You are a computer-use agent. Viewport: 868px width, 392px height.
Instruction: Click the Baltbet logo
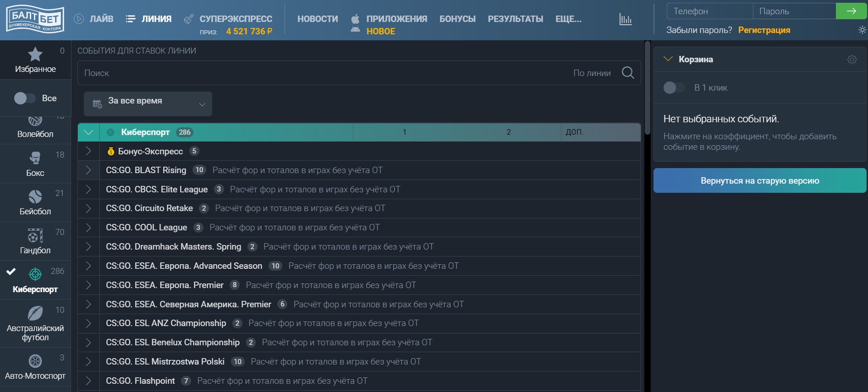coord(35,19)
